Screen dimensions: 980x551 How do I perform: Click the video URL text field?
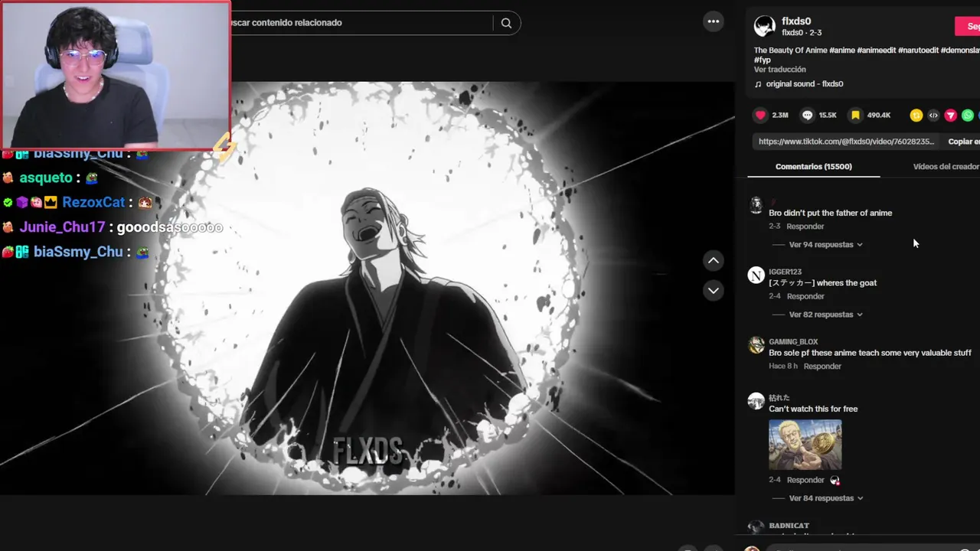(x=846, y=142)
